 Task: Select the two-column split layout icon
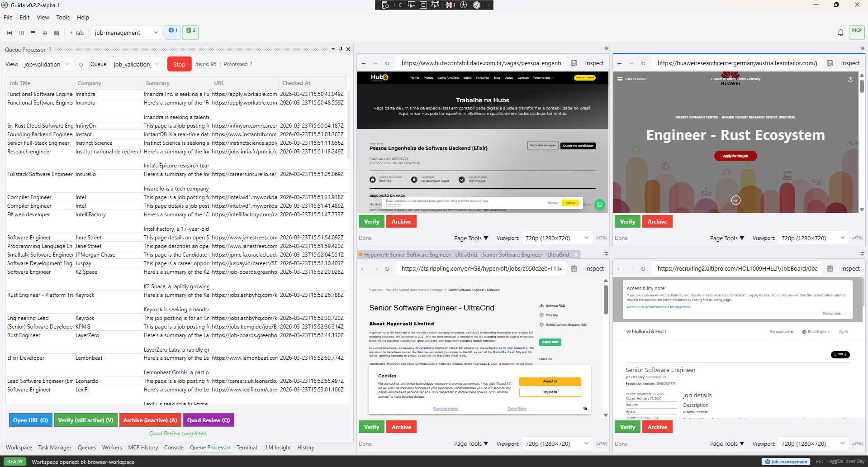click(x=21, y=33)
